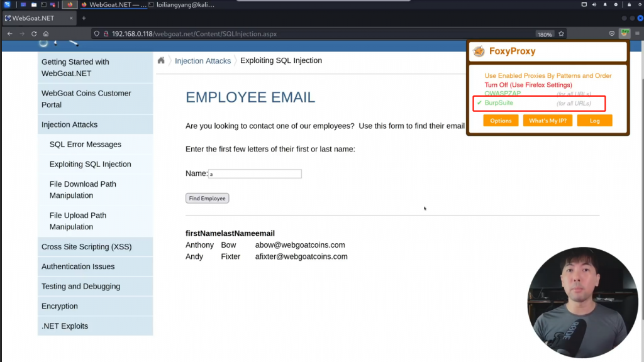Image resolution: width=644 pixels, height=362 pixels.
Task: Open the FoxyProxy Log
Action: tap(594, 121)
